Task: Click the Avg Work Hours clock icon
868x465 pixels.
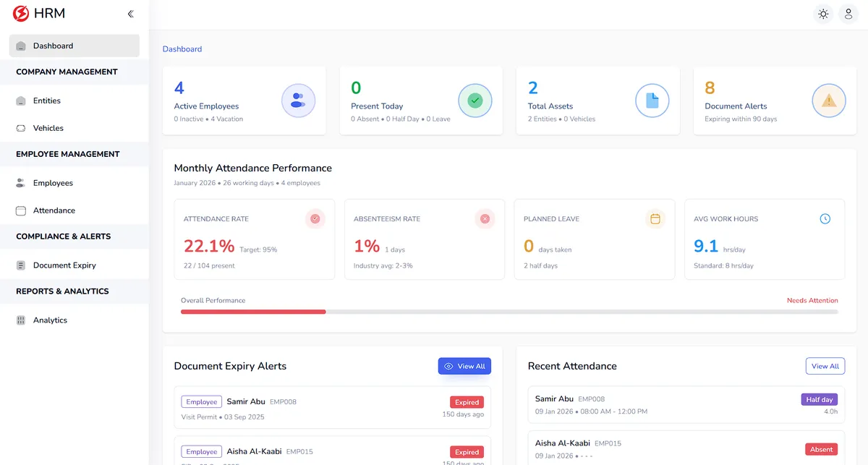Action: (x=825, y=218)
